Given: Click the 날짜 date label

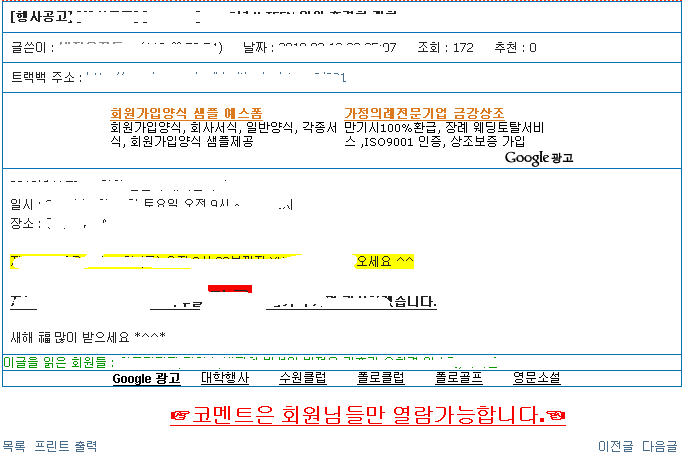Looking at the screenshot, I should pos(258,48).
